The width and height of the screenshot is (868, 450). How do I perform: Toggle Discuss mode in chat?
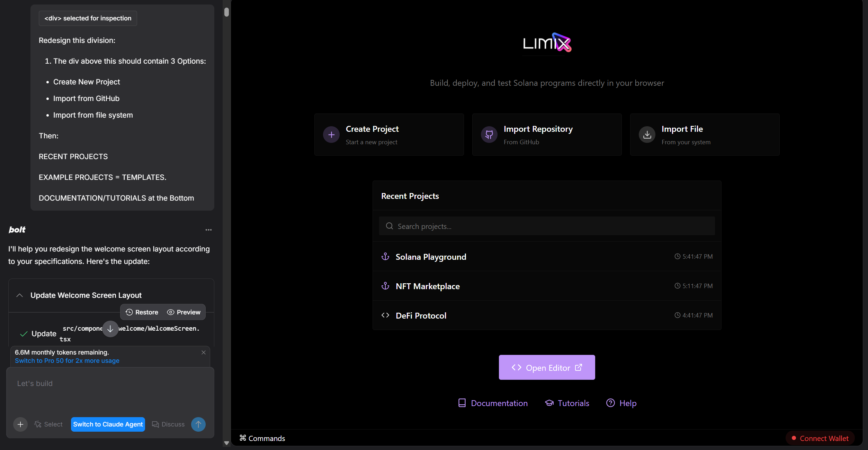pyautogui.click(x=168, y=424)
